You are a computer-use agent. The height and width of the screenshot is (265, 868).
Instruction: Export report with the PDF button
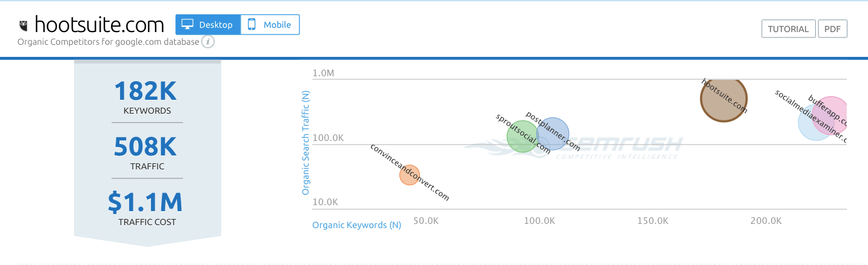[832, 29]
